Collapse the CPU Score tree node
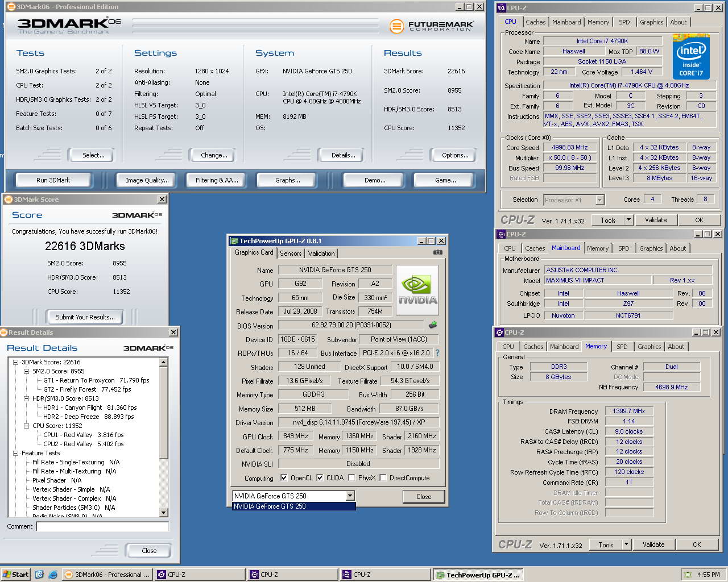The height and width of the screenshot is (582, 728). [26, 426]
